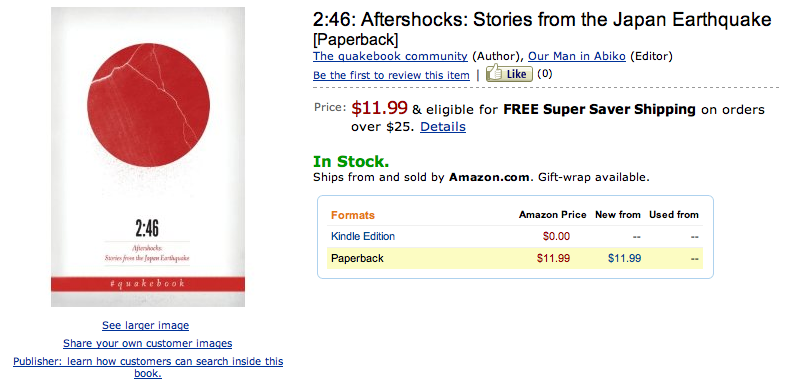Open Our Man in Abiko editor link
786x385 pixels.
(x=577, y=56)
